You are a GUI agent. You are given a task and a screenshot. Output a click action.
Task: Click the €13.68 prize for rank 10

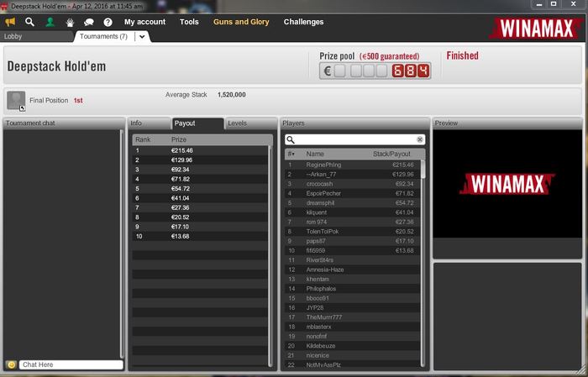[181, 237]
